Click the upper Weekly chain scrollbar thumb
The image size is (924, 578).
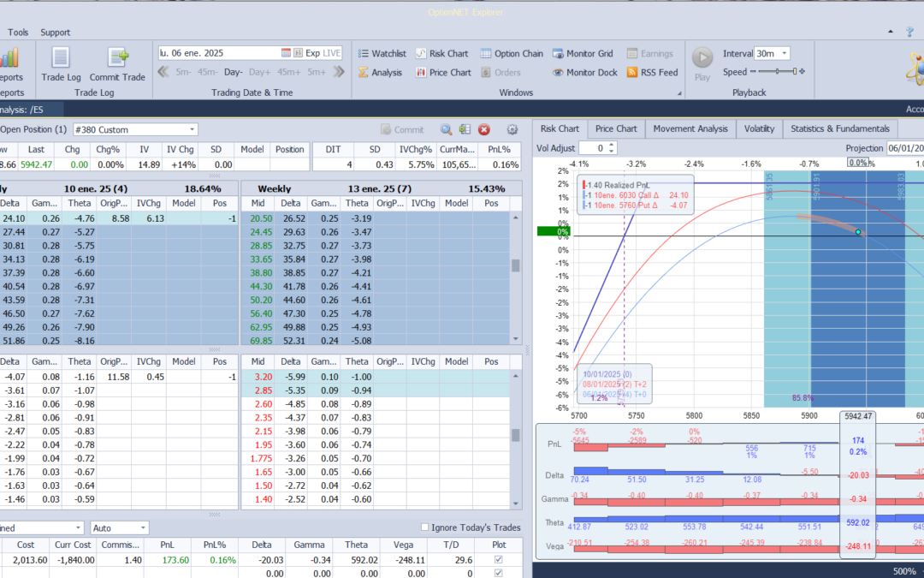click(516, 265)
